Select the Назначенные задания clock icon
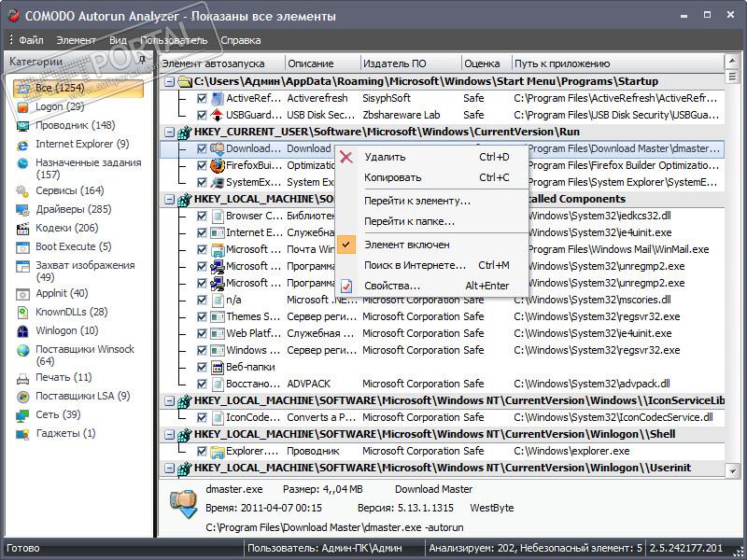Image resolution: width=747 pixels, height=560 pixels. (22, 163)
